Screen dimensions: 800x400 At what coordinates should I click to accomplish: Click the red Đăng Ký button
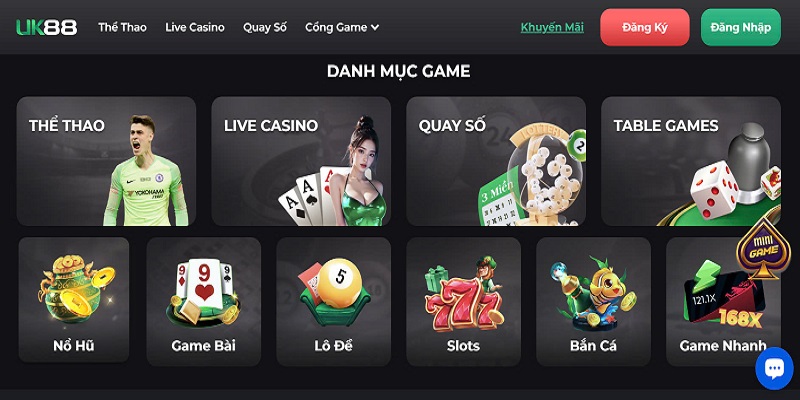tap(645, 28)
